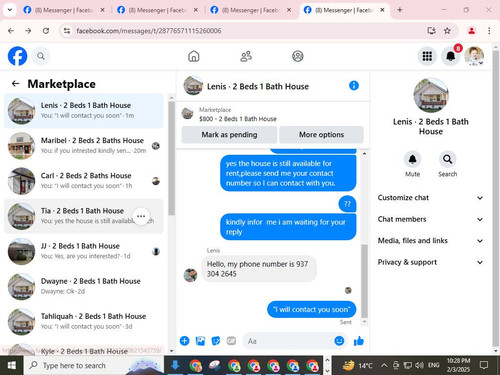Open the tab search dropdown arrow

click(x=10, y=10)
